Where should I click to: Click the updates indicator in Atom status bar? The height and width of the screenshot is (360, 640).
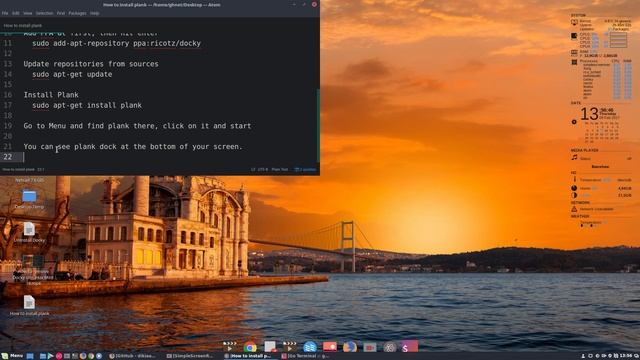click(x=305, y=169)
